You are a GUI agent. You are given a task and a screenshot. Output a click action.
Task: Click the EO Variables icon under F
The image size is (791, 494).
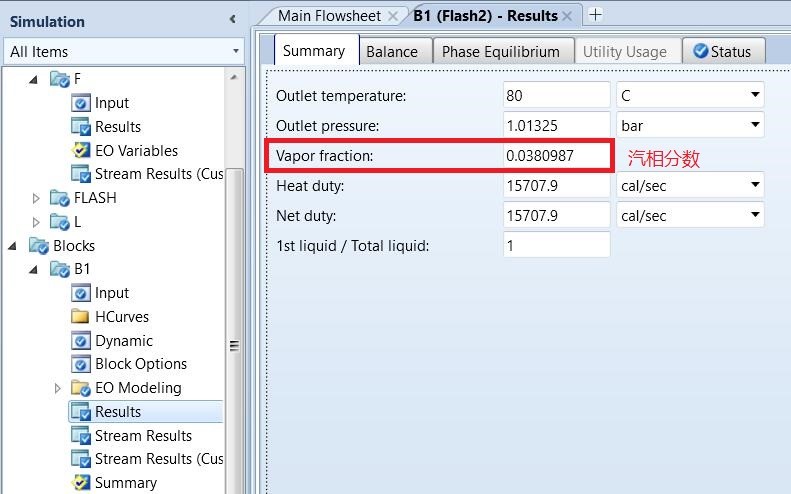click(x=81, y=151)
